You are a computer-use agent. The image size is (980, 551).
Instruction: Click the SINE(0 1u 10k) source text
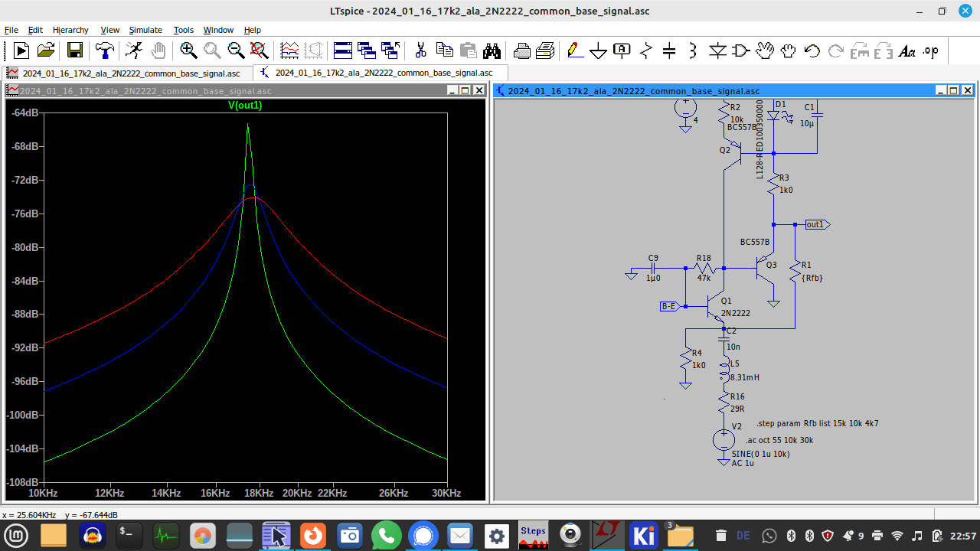[760, 454]
